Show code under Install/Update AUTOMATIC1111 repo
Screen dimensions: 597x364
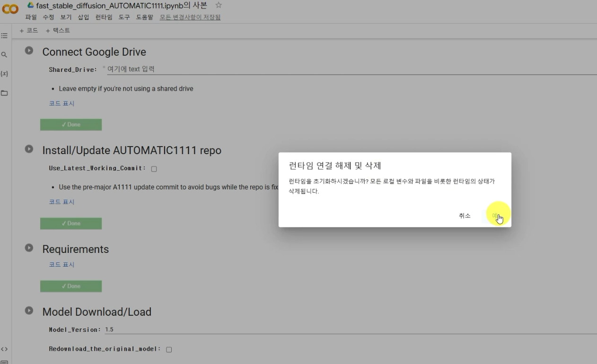click(61, 202)
